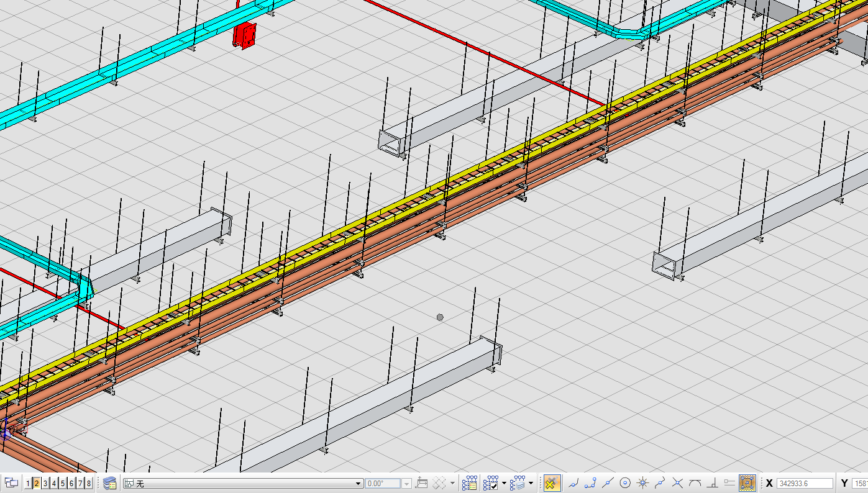Expand arrow beside node tree checkbox icon

click(503, 483)
